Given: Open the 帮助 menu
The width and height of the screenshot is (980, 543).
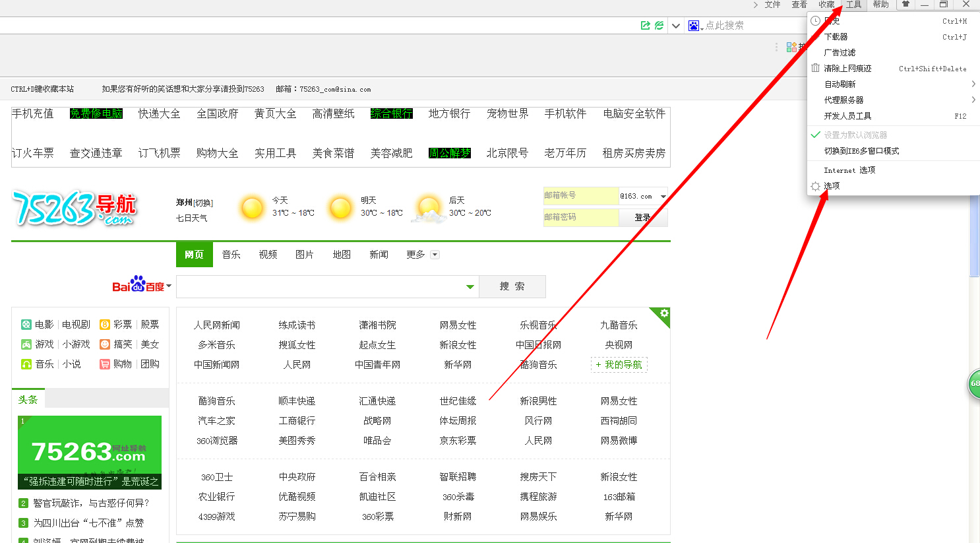Looking at the screenshot, I should (880, 5).
